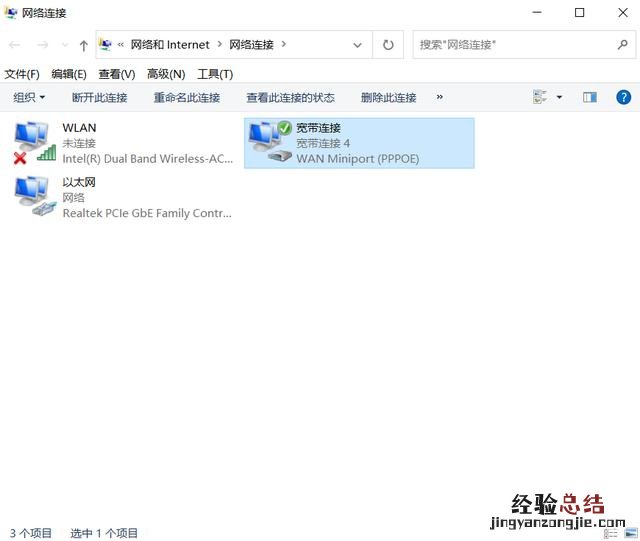The width and height of the screenshot is (640, 541).
Task: Click 重命名此连接 command
Action: click(x=187, y=98)
